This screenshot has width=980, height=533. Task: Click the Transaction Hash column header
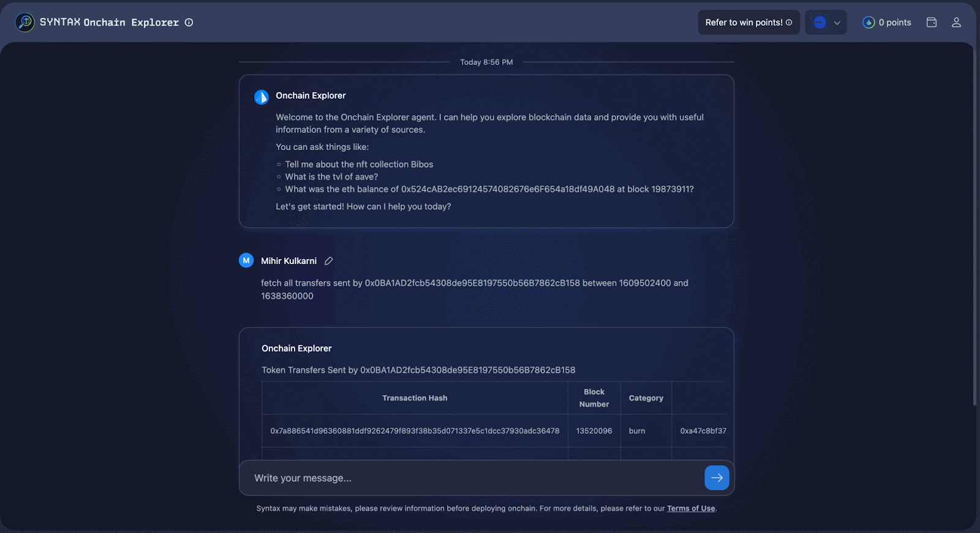415,398
